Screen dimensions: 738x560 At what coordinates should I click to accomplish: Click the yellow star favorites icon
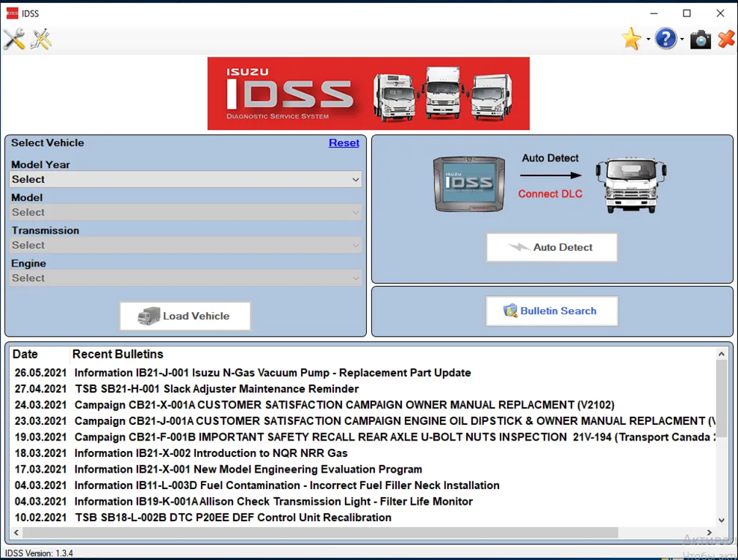click(632, 39)
